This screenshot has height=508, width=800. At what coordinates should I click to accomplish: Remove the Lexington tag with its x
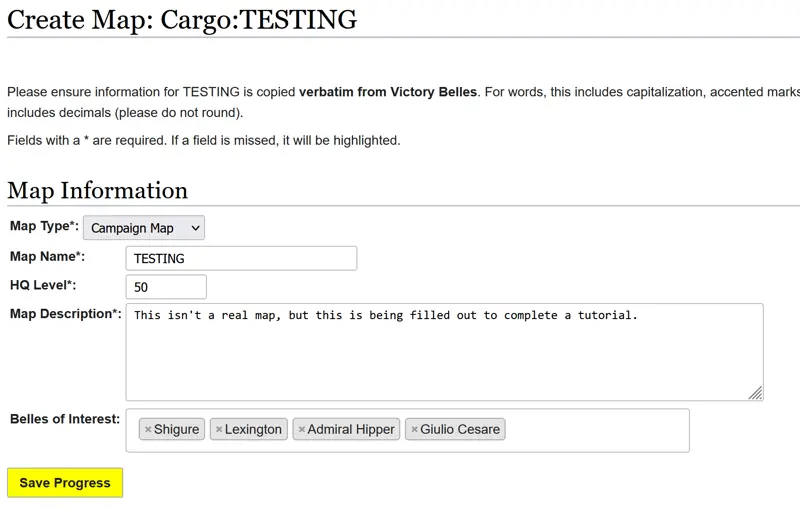[x=219, y=430]
